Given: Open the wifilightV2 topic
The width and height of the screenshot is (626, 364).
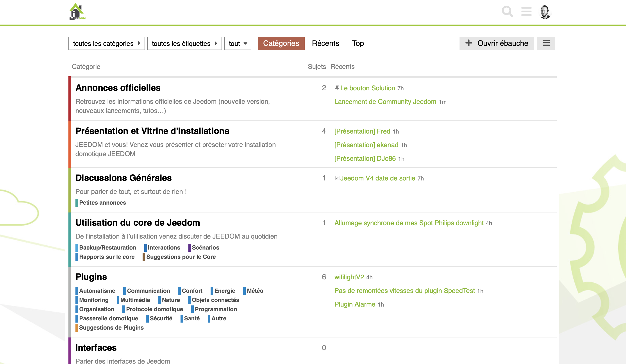Looking at the screenshot, I should point(349,277).
